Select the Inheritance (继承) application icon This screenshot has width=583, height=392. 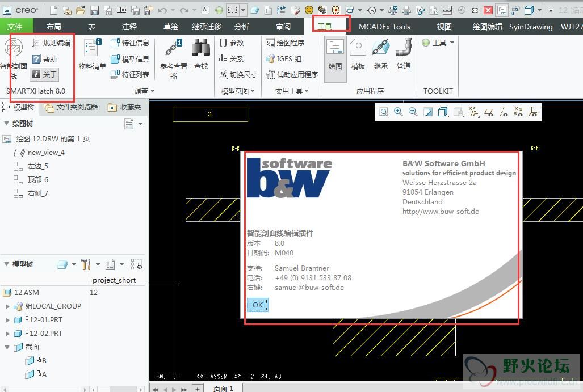pyautogui.click(x=381, y=54)
